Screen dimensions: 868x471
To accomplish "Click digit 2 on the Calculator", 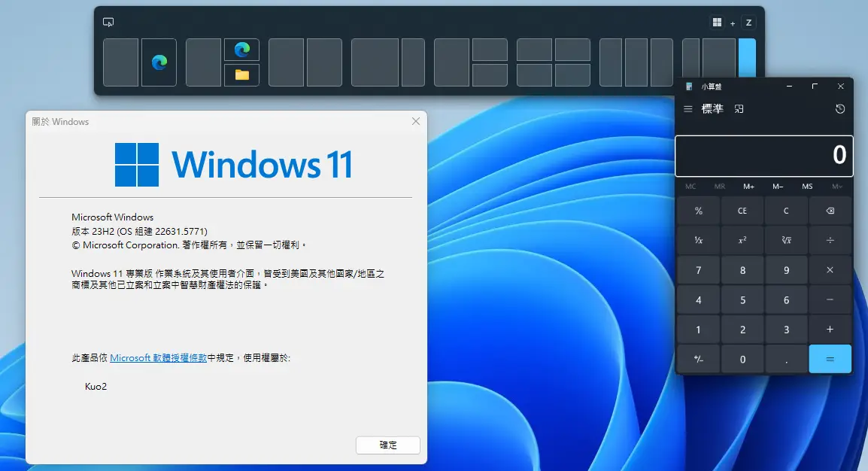I will [x=742, y=330].
